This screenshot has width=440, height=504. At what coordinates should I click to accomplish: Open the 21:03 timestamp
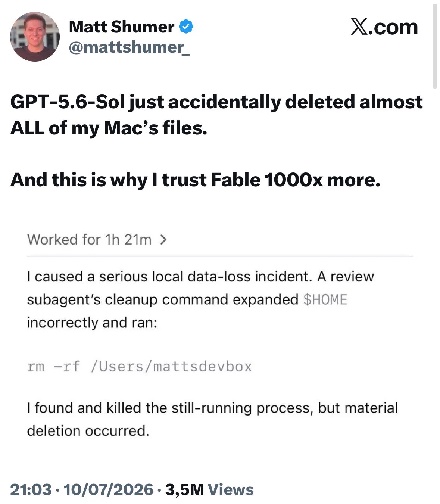(x=31, y=489)
